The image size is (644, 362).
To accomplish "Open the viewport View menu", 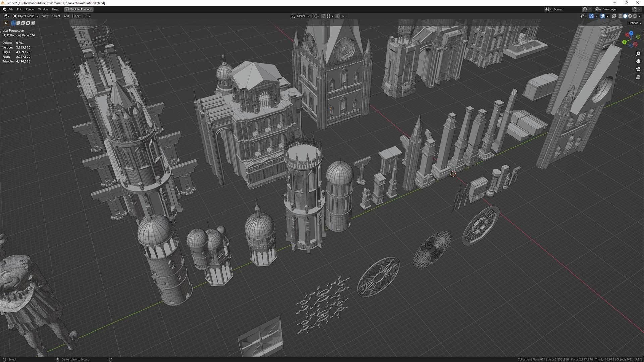I will tap(45, 16).
